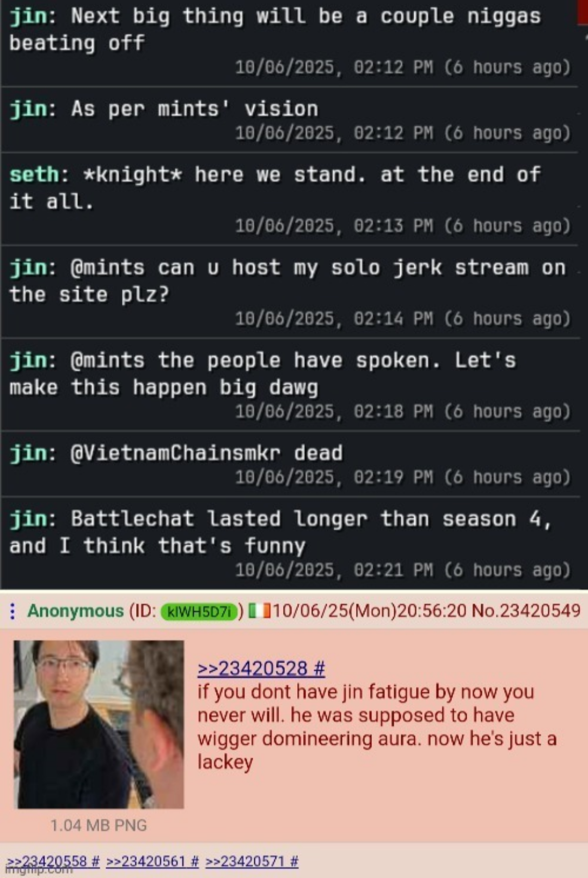
Task: Click jin's username on "As per mints' vision"
Action: (x=28, y=109)
